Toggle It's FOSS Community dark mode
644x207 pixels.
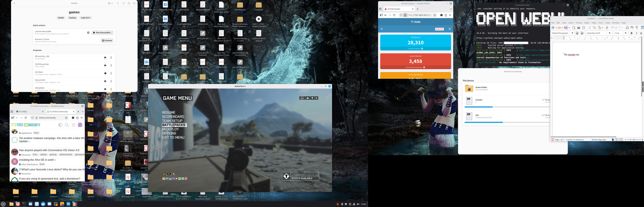click(x=60, y=125)
